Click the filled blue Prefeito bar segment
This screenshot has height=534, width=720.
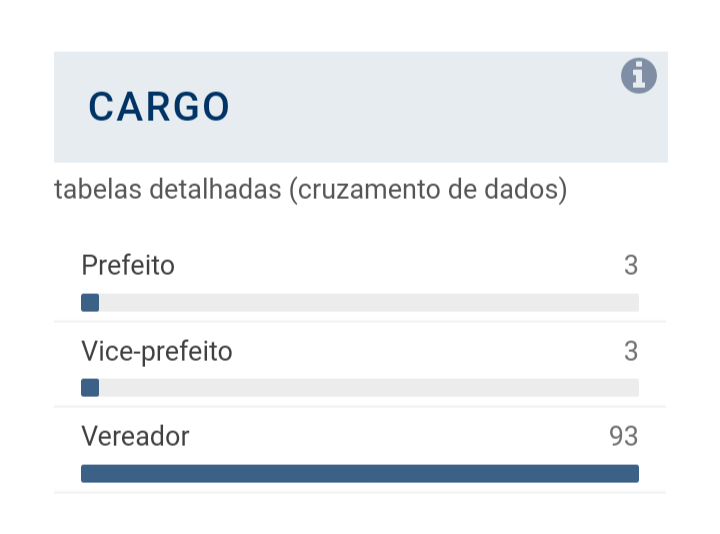(90, 303)
